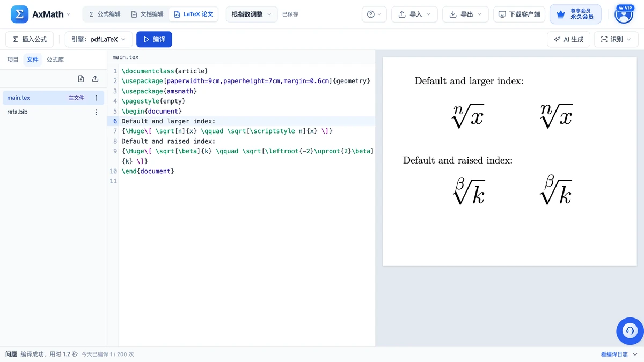This screenshot has height=362, width=644.
Task: Select main.tex in the file list
Action: click(x=52, y=98)
